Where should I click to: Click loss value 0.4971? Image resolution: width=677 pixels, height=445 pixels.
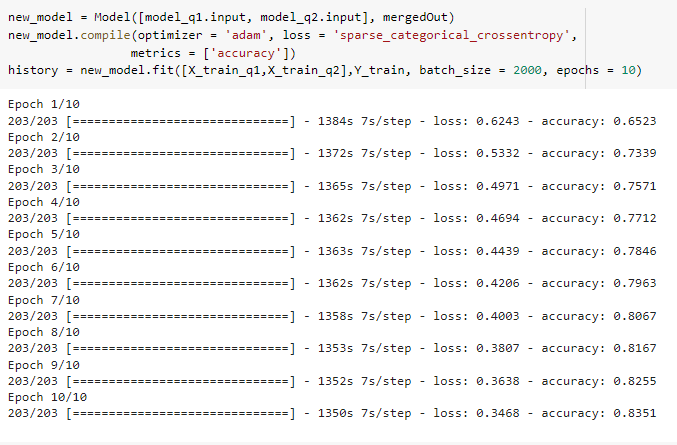pos(498,186)
